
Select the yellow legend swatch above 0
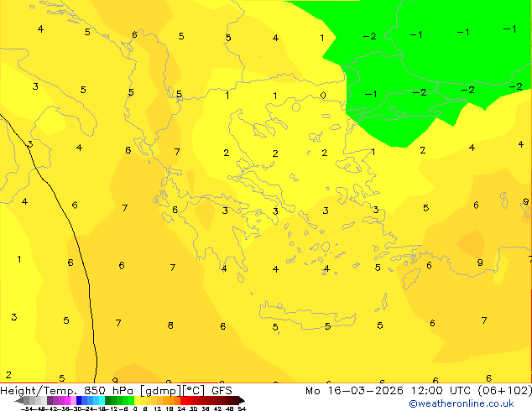point(137,401)
